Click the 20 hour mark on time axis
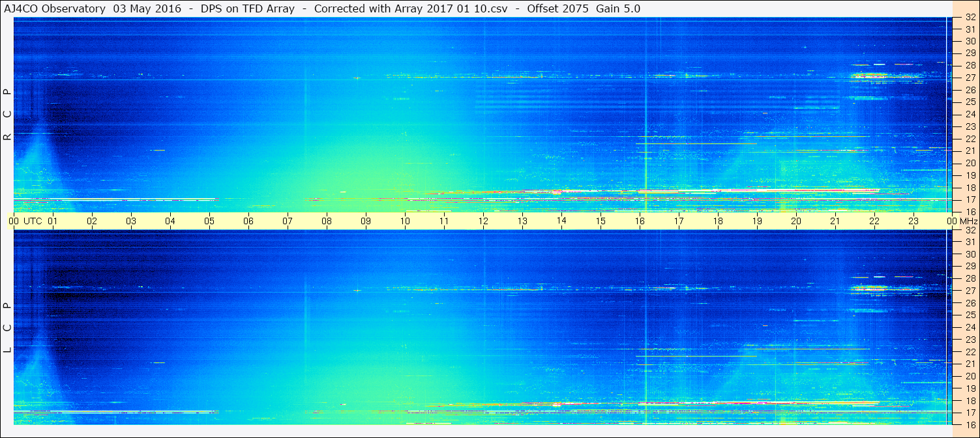Viewport: 980px width, 438px height. pyautogui.click(x=796, y=221)
